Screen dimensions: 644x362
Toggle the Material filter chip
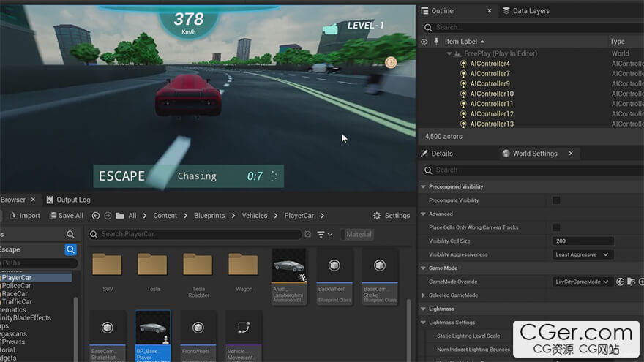[359, 234]
